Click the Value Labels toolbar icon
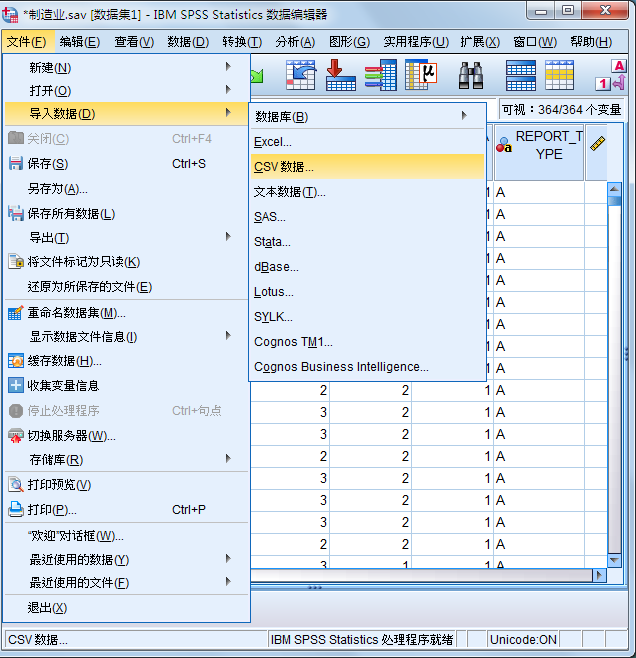This screenshot has width=636, height=658. pyautogui.click(x=610, y=76)
